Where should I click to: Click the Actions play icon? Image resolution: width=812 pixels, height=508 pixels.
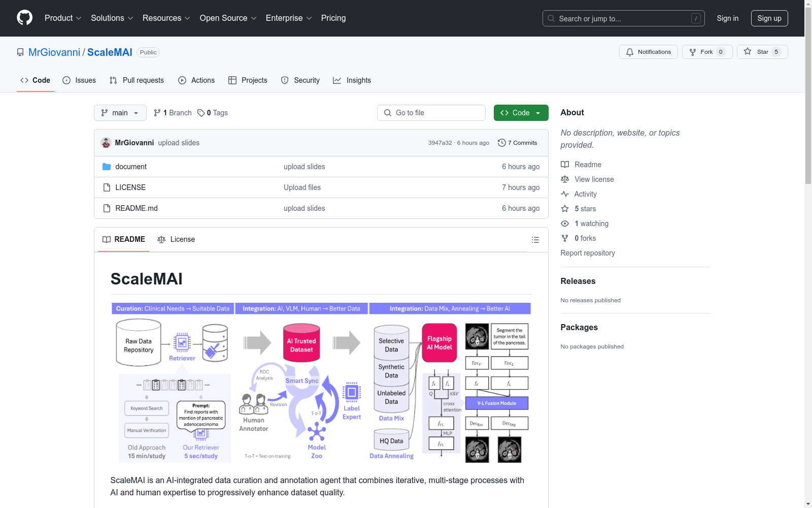[x=182, y=80]
